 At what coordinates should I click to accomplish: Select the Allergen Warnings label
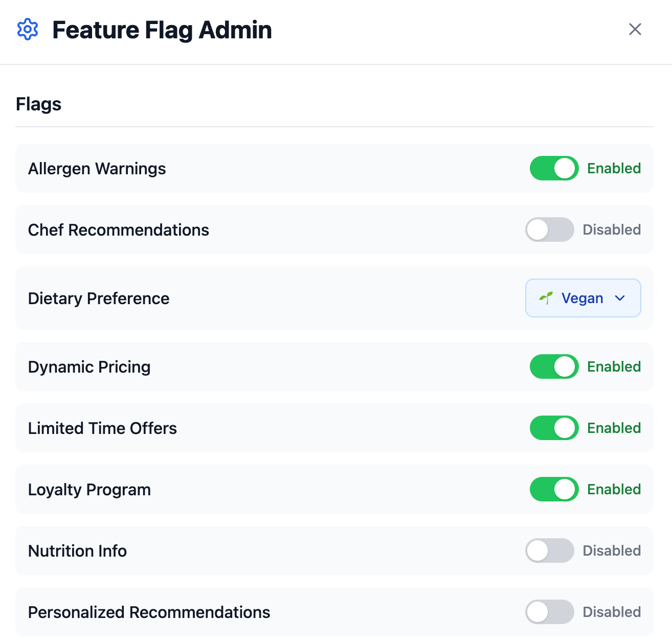(97, 168)
